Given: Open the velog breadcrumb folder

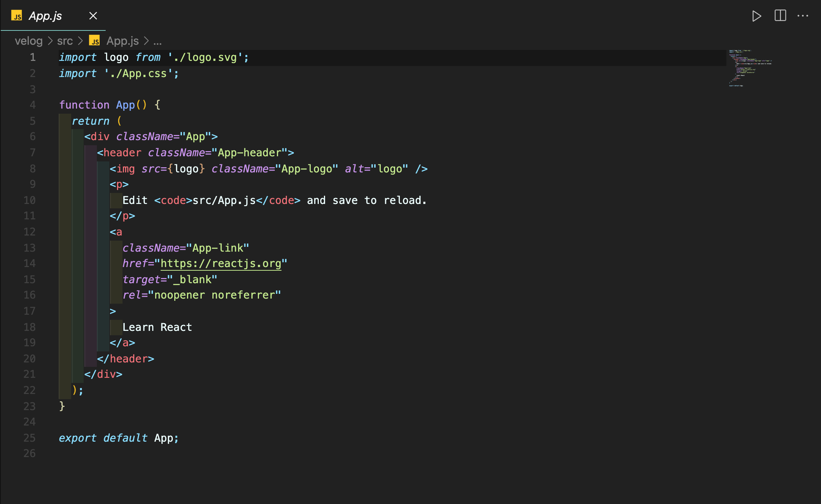Looking at the screenshot, I should tap(29, 41).
